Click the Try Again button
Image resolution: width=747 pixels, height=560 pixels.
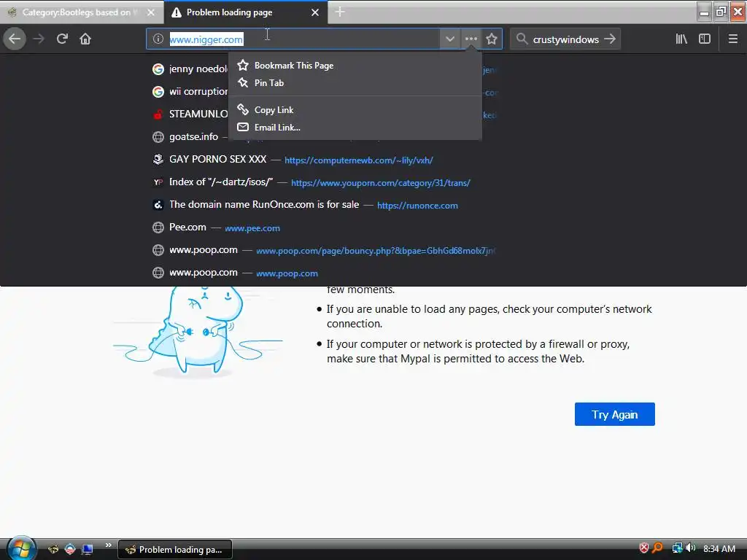click(x=614, y=414)
